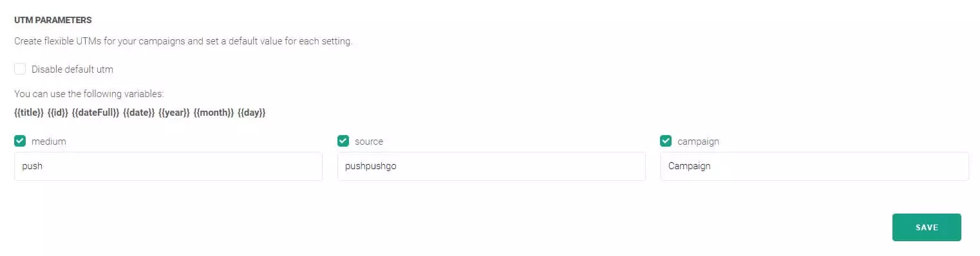Uncheck the source checkbox
The image size is (980, 256).
[x=343, y=141]
